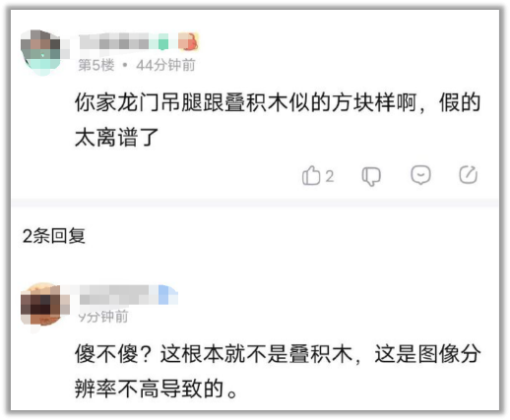Screen dimensions: 510x420
Task: Click the 44分钟前 timestamp
Action: point(165,65)
